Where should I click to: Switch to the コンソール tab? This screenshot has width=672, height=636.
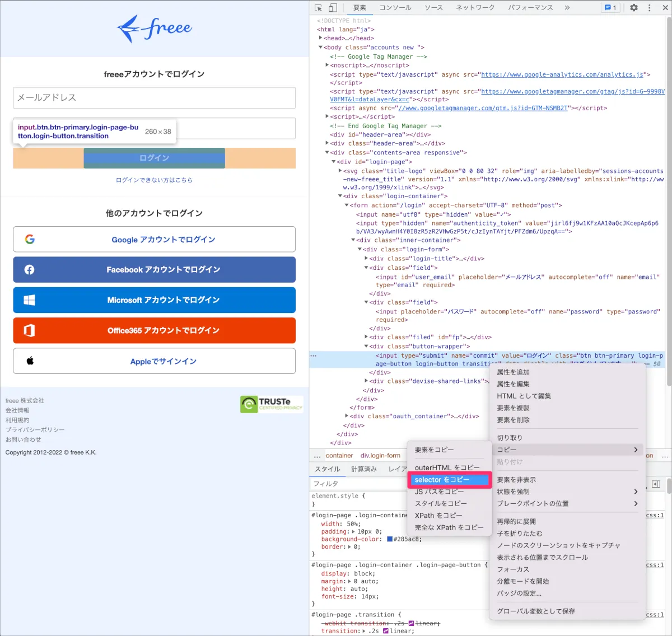click(x=395, y=8)
